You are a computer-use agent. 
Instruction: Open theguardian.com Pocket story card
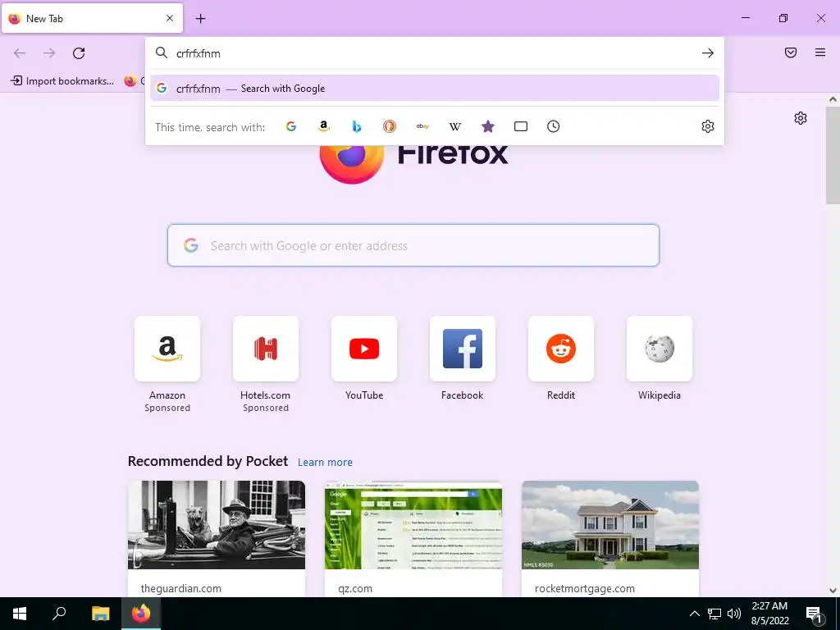coord(217,538)
